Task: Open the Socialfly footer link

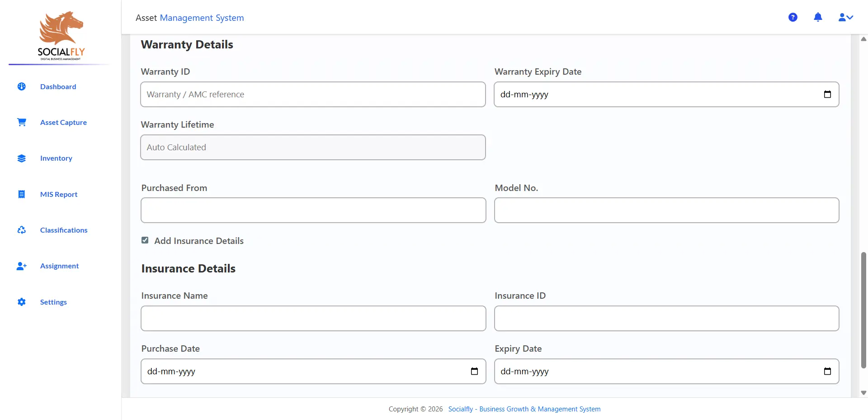Action: coord(524,409)
